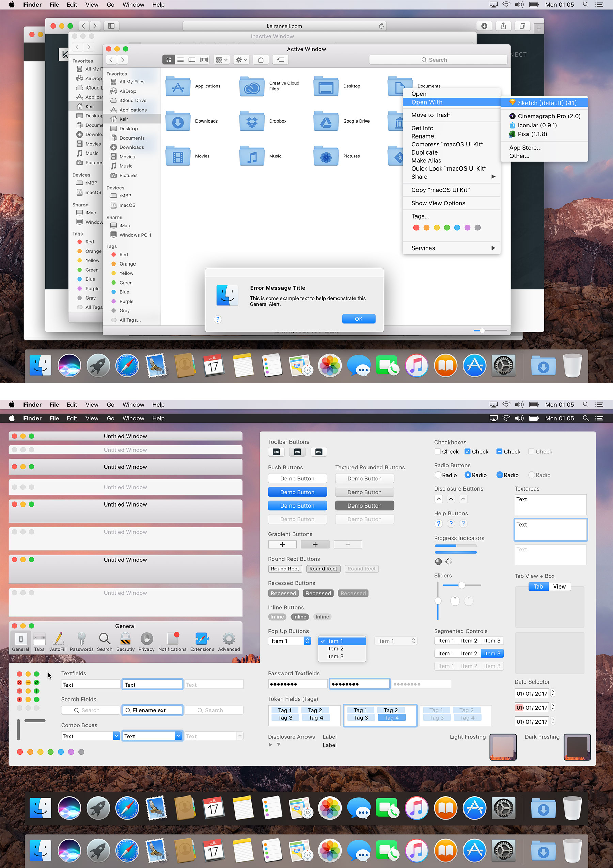Viewport: 613px width, 868px height.
Task: Enable the last grayed Check checkbox
Action: point(532,451)
